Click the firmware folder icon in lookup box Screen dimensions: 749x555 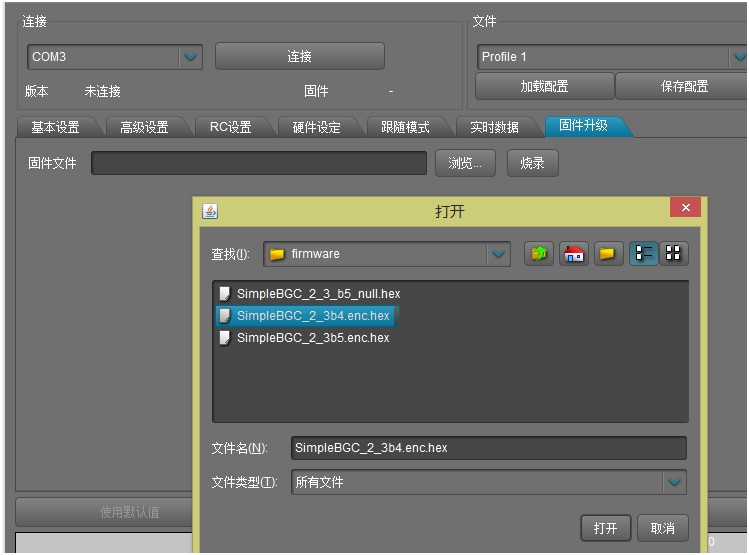click(x=277, y=254)
